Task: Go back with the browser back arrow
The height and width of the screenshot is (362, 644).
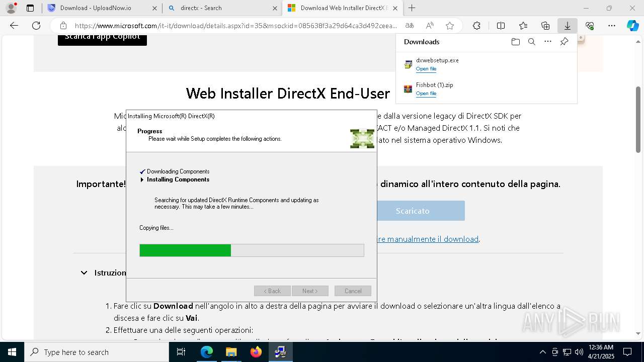Action: click(14, 26)
